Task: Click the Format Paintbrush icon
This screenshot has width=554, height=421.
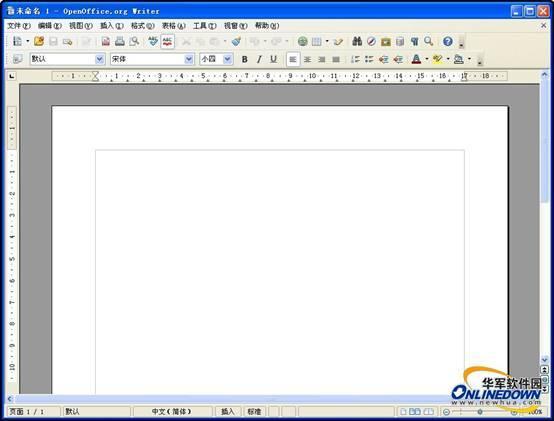Action: tap(236, 41)
